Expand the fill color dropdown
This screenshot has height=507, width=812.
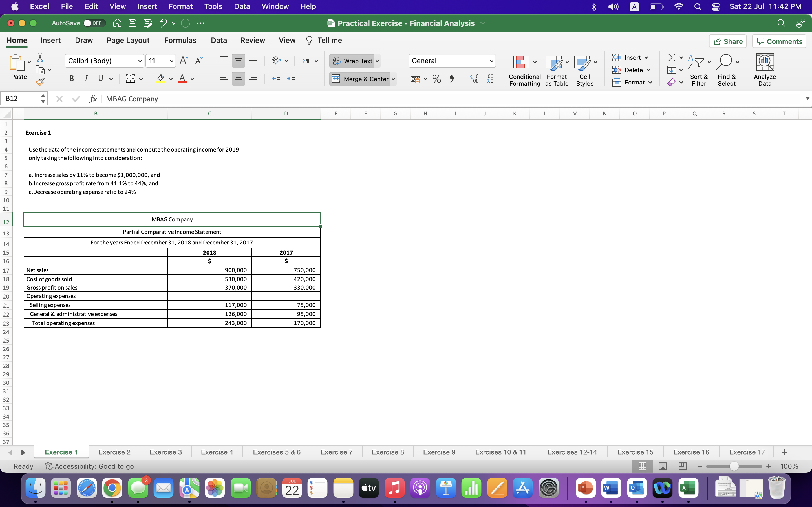coord(171,79)
